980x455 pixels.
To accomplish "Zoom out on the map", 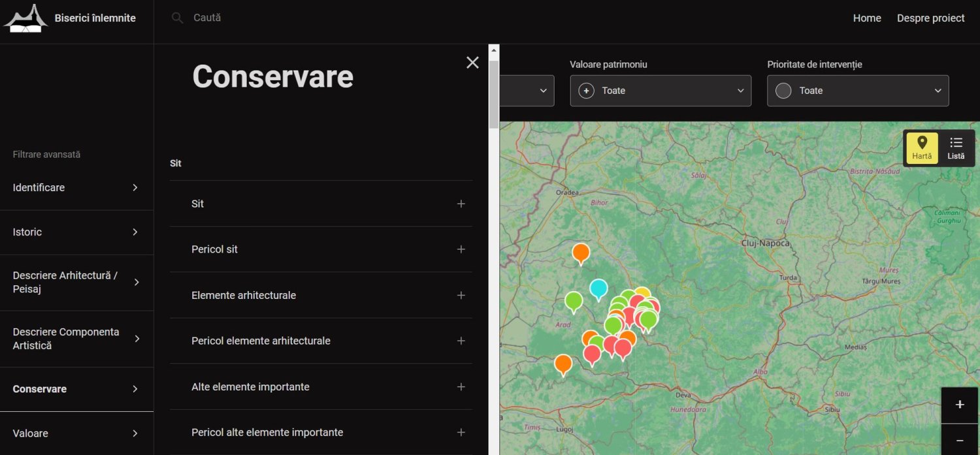I will (x=960, y=441).
